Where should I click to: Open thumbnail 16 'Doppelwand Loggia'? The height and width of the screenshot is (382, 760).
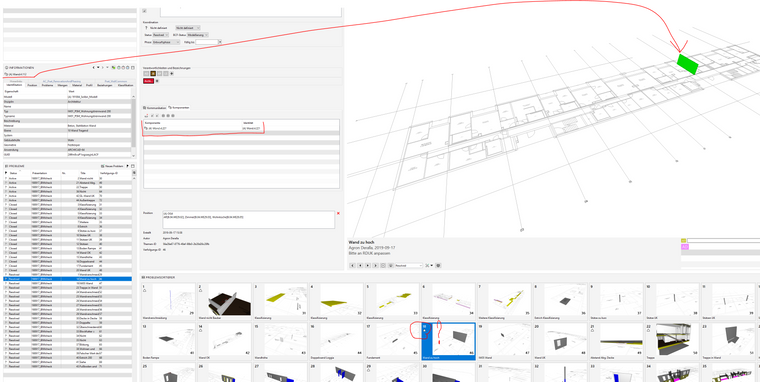tap(336, 341)
